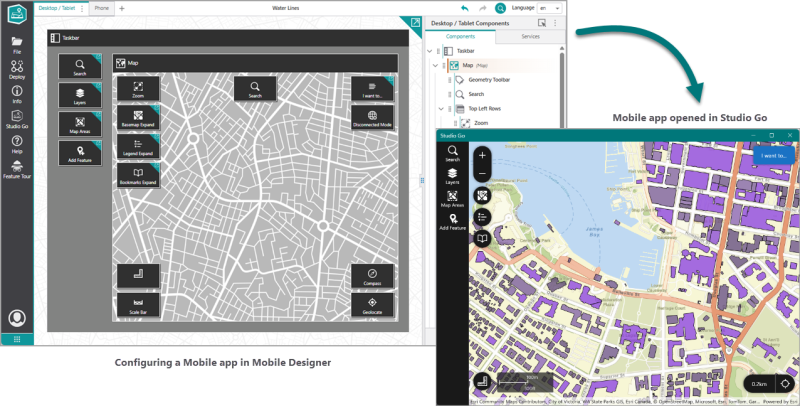Image resolution: width=800 pixels, height=406 pixels.
Task: Click the geolocate crosshair in Studio Go
Action: point(785,384)
